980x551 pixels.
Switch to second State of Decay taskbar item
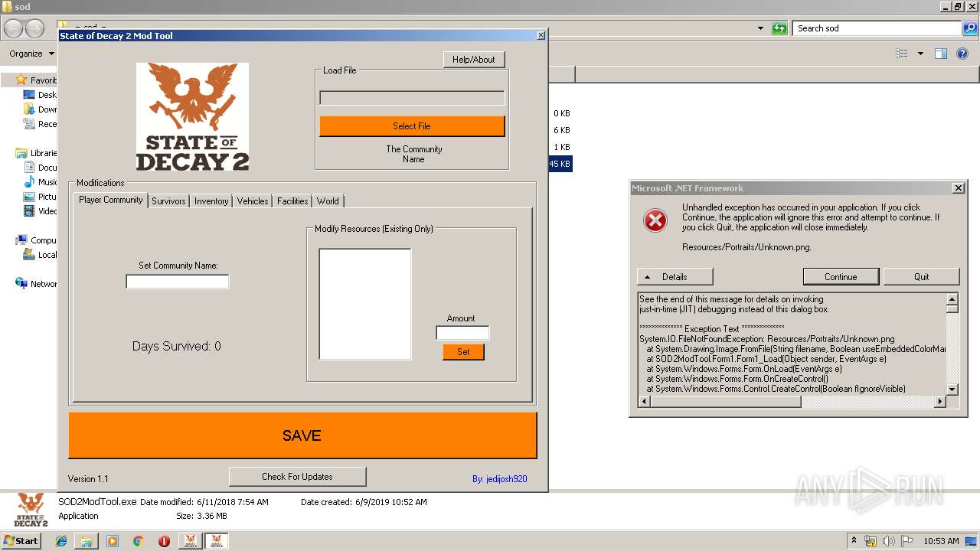click(x=216, y=541)
